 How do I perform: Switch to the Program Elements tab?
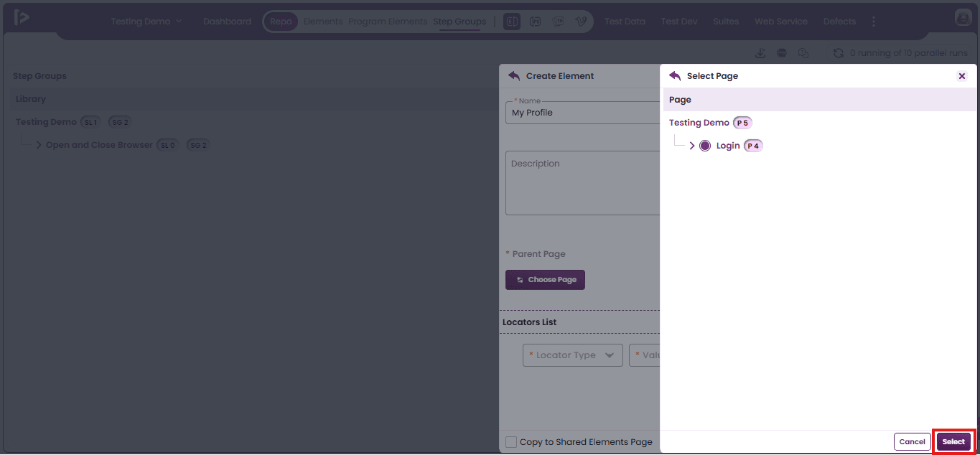pos(388,22)
